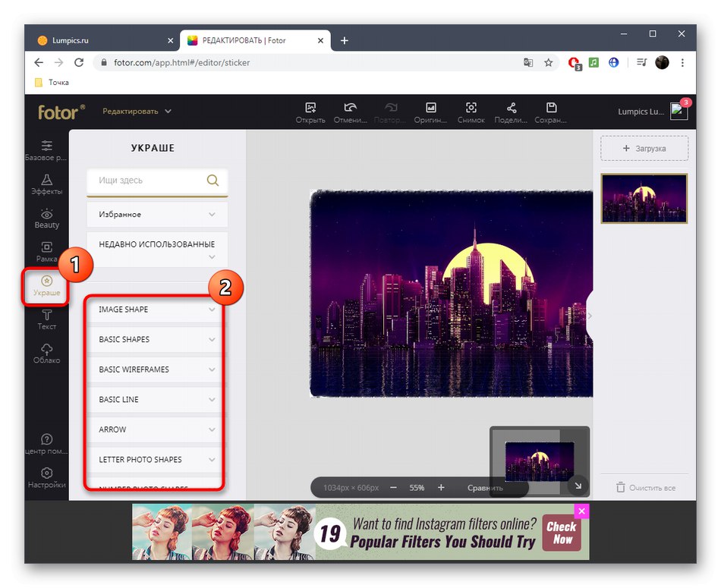Screen dimensions: 721x588
Task: Click the Сравнить compare button
Action: (x=485, y=487)
